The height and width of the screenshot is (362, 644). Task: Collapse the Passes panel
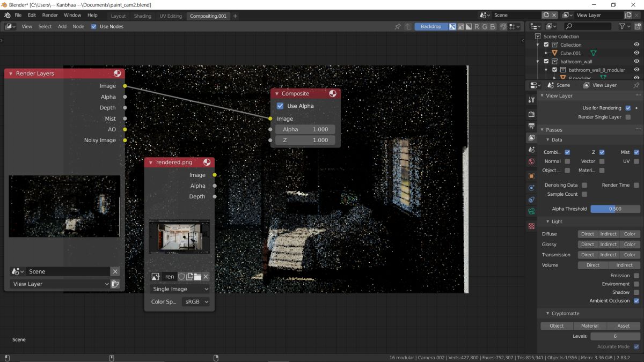[542, 130]
